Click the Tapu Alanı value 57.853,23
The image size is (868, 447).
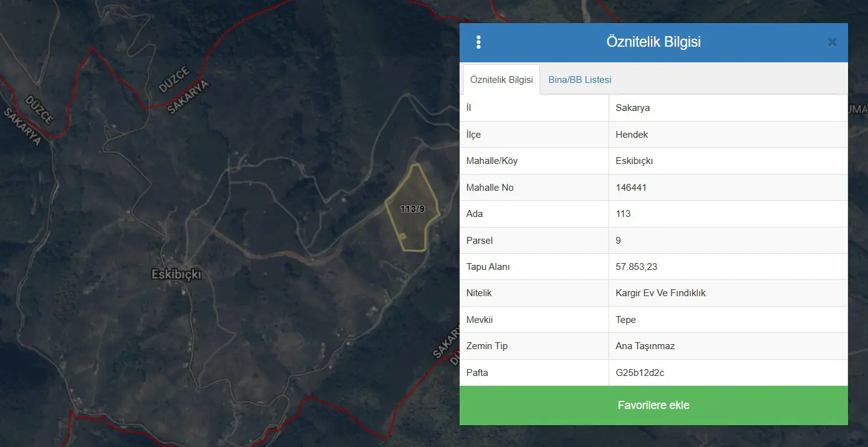click(x=636, y=267)
